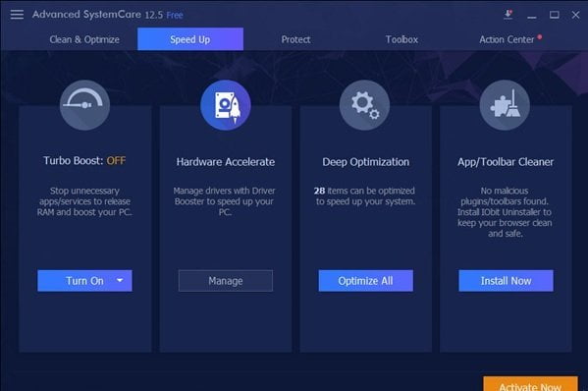Turn On Turbo Boost
Screen dimensions: 588x391
tap(84, 281)
